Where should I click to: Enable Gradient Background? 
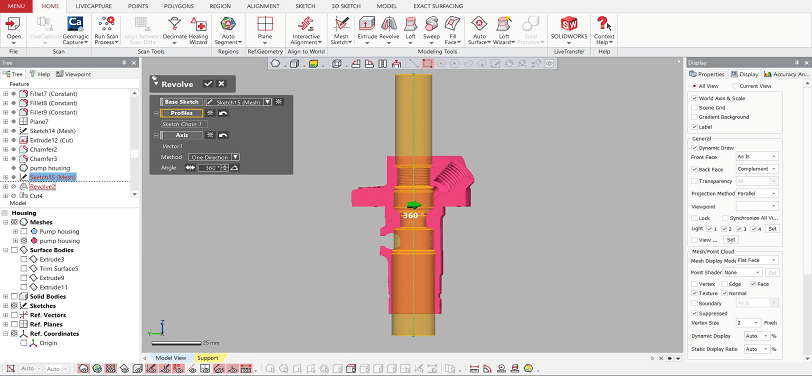694,117
